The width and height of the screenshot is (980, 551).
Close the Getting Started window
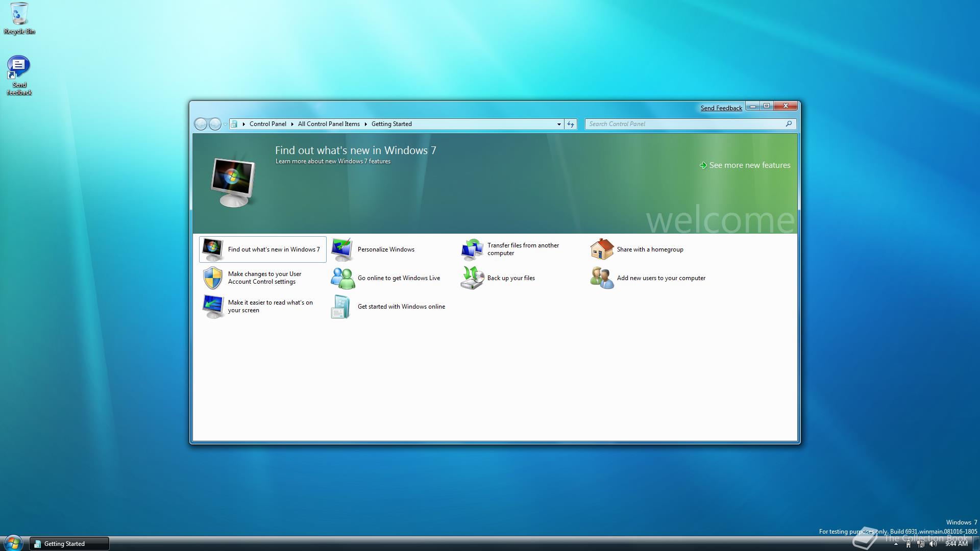pyautogui.click(x=786, y=106)
